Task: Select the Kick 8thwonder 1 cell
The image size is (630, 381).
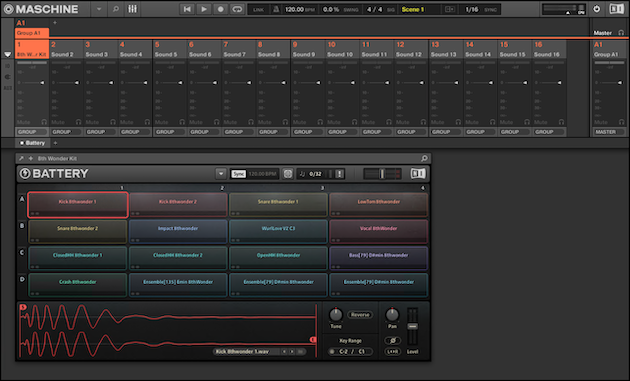Action: pos(78,205)
